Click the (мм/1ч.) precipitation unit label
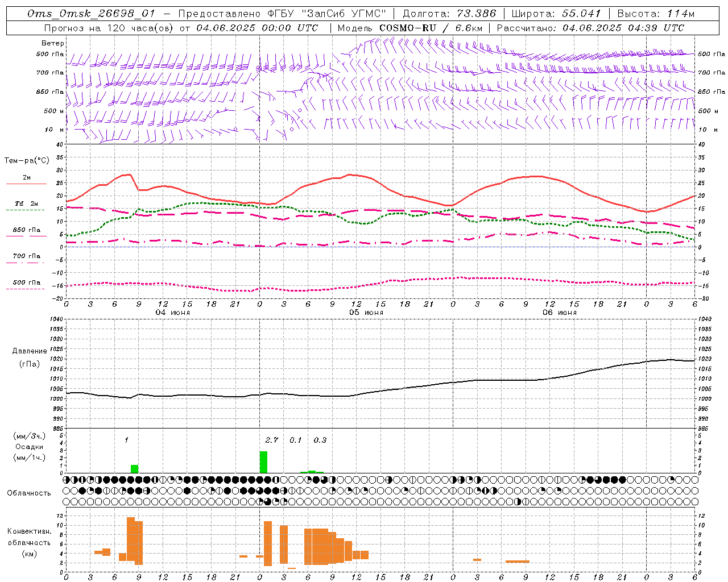Viewport: 728px width, 582px height. pyautogui.click(x=29, y=458)
